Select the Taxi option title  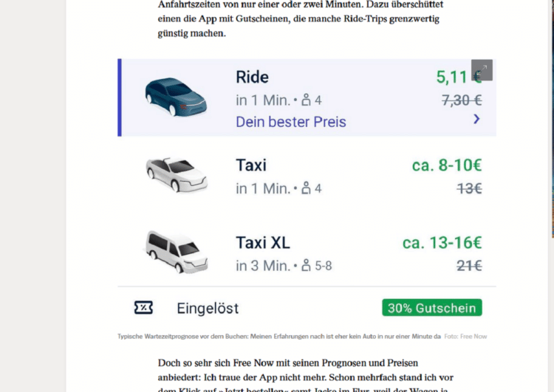coord(251,165)
